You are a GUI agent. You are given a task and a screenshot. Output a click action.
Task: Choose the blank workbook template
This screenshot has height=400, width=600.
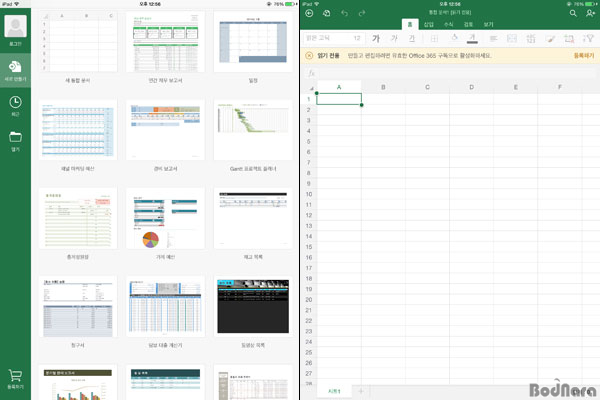coord(78,42)
